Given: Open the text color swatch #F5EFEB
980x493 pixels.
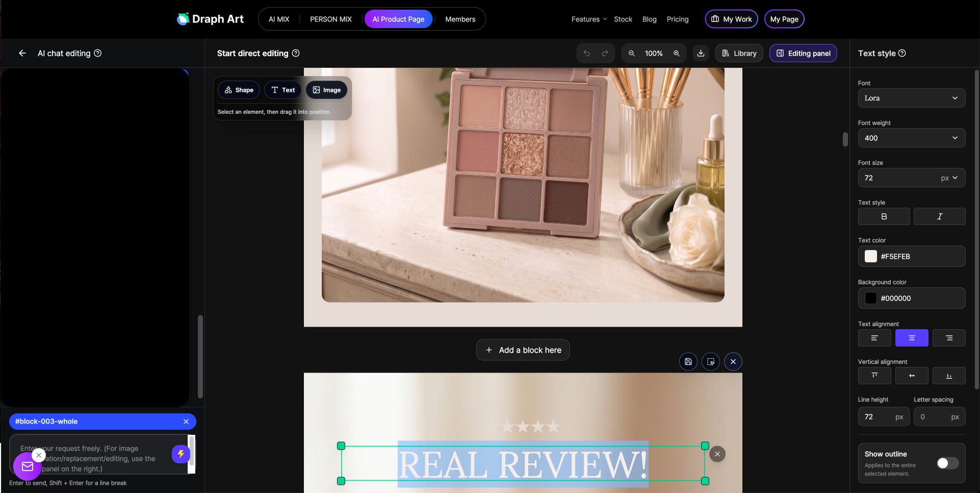Looking at the screenshot, I should click(871, 256).
